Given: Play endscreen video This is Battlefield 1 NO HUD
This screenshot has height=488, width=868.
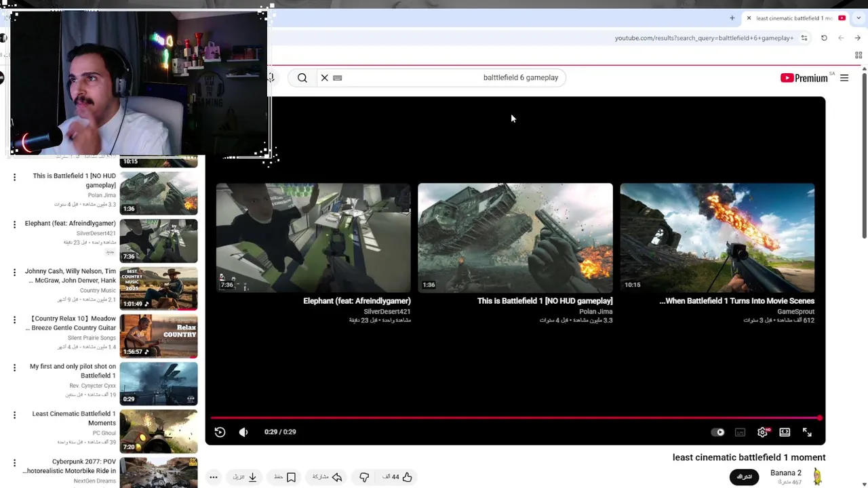Looking at the screenshot, I should (515, 237).
